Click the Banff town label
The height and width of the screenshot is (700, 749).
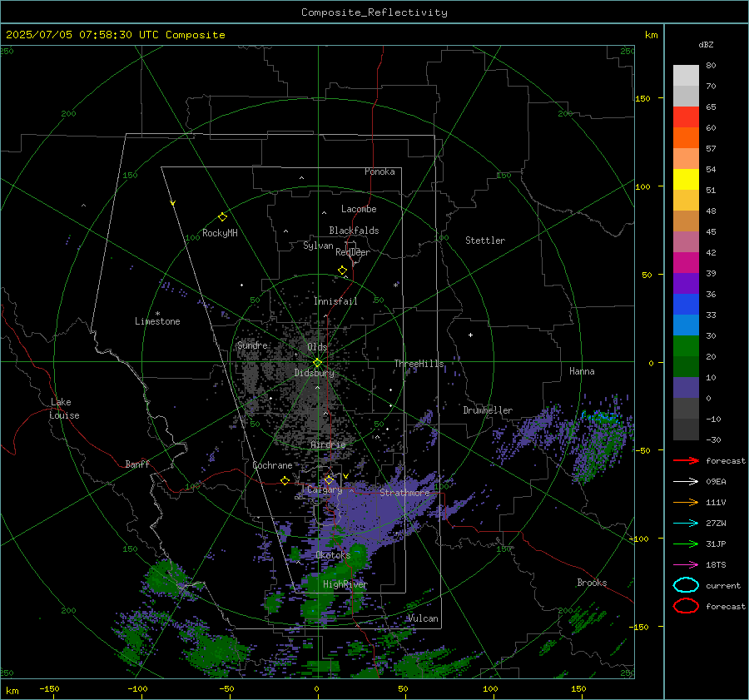click(x=137, y=464)
